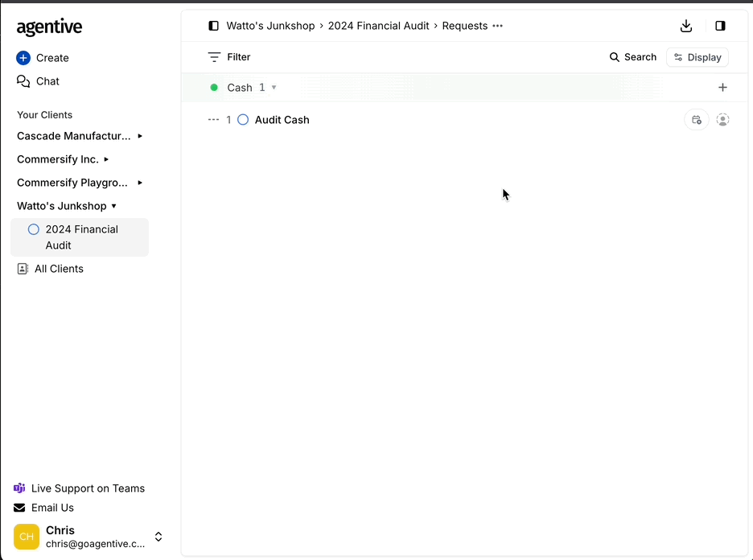Click the Email Us link

coord(52,508)
